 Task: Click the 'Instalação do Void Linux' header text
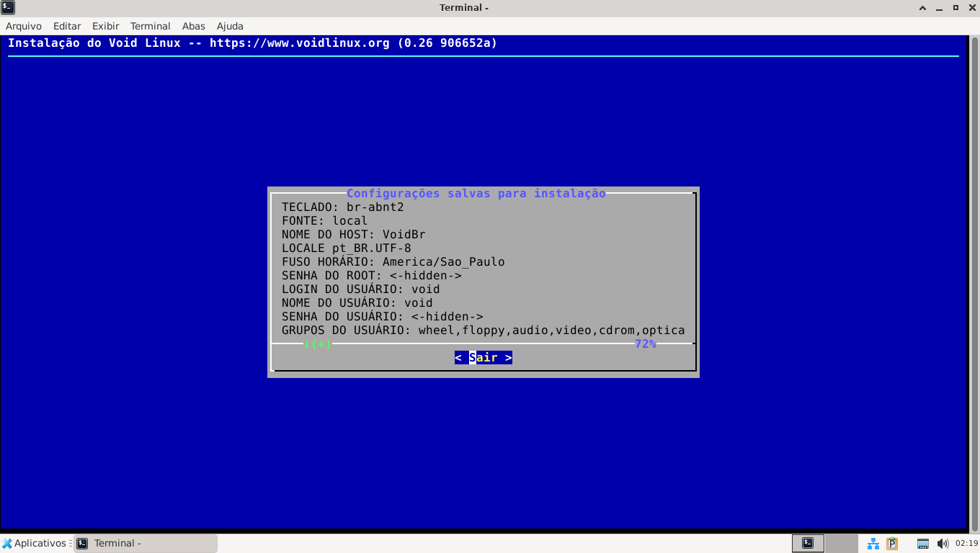pos(253,43)
